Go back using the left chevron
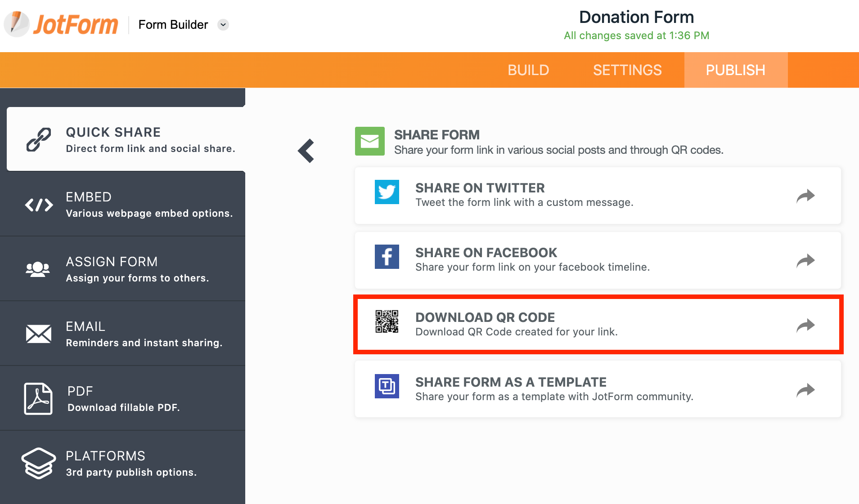Screen dimensions: 859x504 click(306, 151)
